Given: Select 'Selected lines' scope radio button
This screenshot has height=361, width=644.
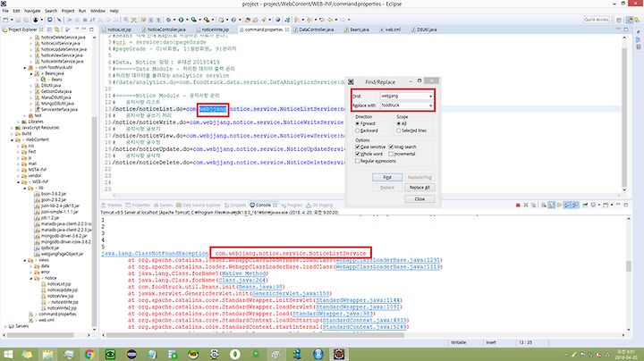Looking at the screenshot, I should click(x=398, y=130).
